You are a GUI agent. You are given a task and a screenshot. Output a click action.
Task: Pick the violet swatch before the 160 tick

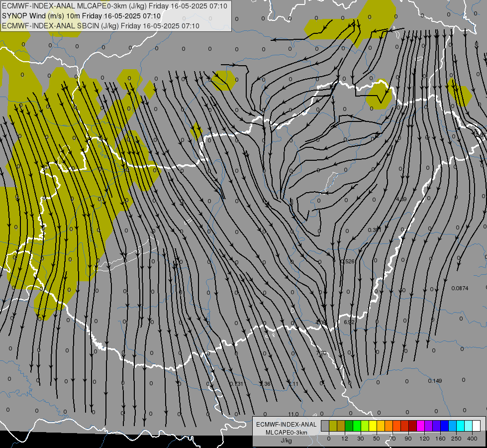(437, 426)
